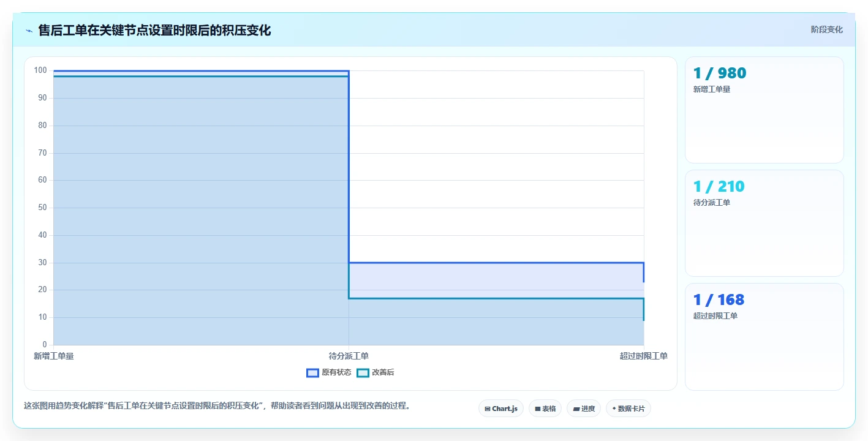The height and width of the screenshot is (441, 868).
Task: Click the y-axis value 30
Action: pyautogui.click(x=42, y=263)
